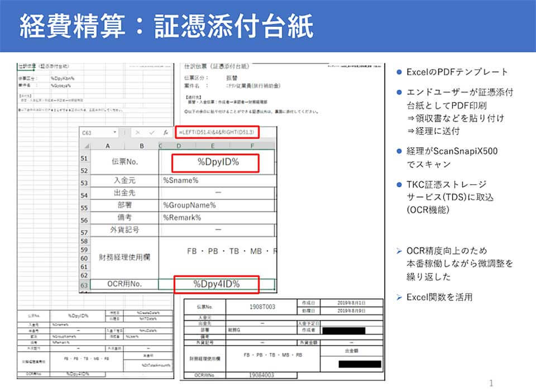Click the 出金先 label cell
536x392 pixels.
(x=125, y=193)
